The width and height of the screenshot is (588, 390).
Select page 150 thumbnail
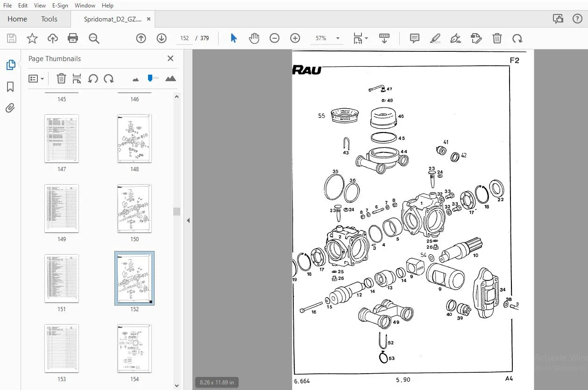[x=135, y=209]
